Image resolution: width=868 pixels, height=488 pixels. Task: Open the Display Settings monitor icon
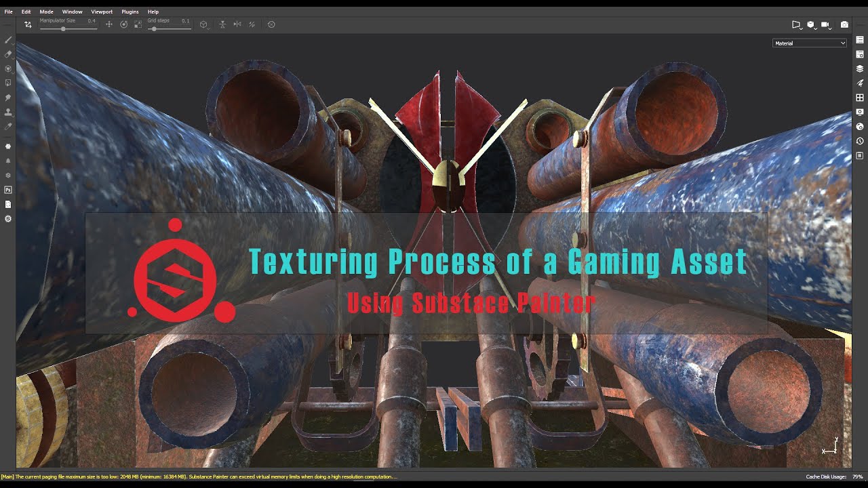pyautogui.click(x=860, y=112)
